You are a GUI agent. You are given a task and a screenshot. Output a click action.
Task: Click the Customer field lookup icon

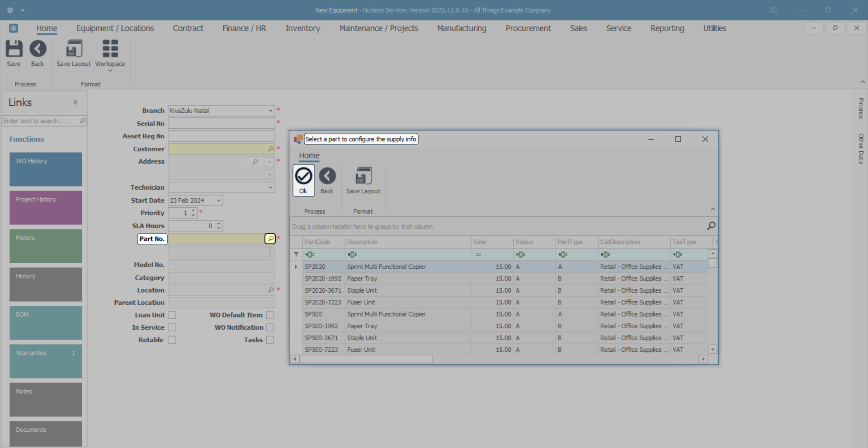pos(270,149)
